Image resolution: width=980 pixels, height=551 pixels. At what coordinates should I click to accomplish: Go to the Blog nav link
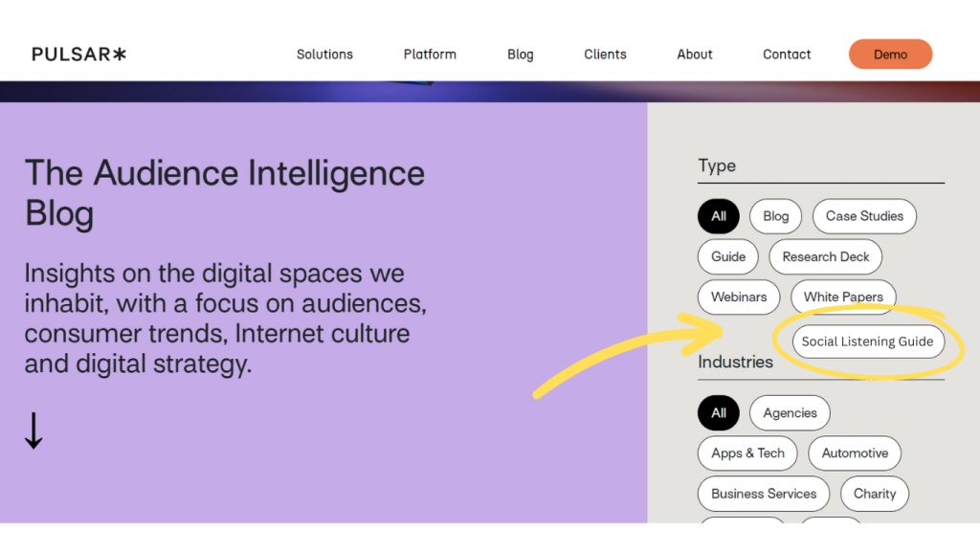521,55
